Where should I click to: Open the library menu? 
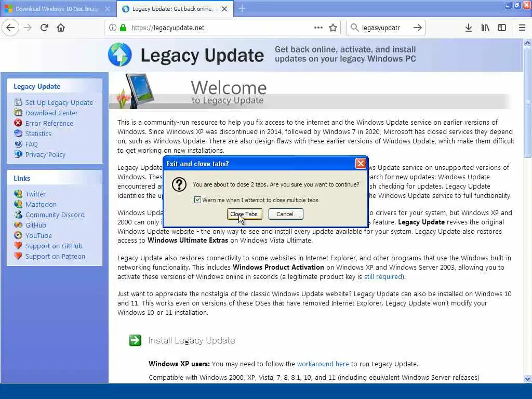[x=485, y=28]
